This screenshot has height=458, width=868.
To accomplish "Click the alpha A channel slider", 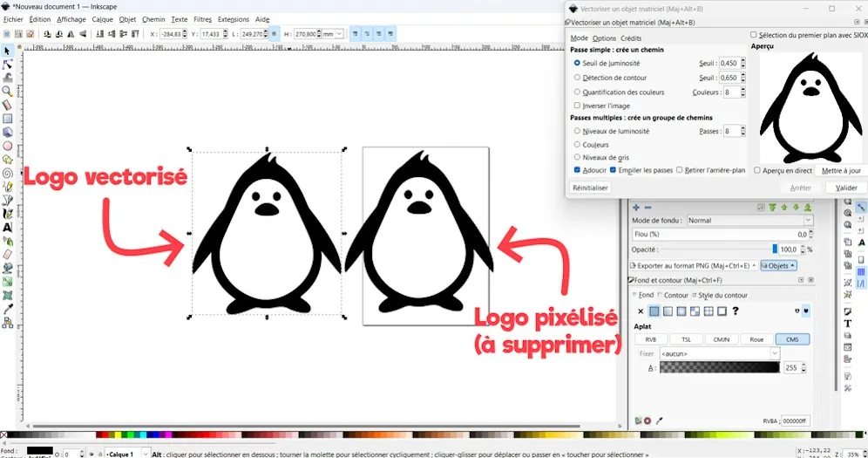I will [x=719, y=368].
